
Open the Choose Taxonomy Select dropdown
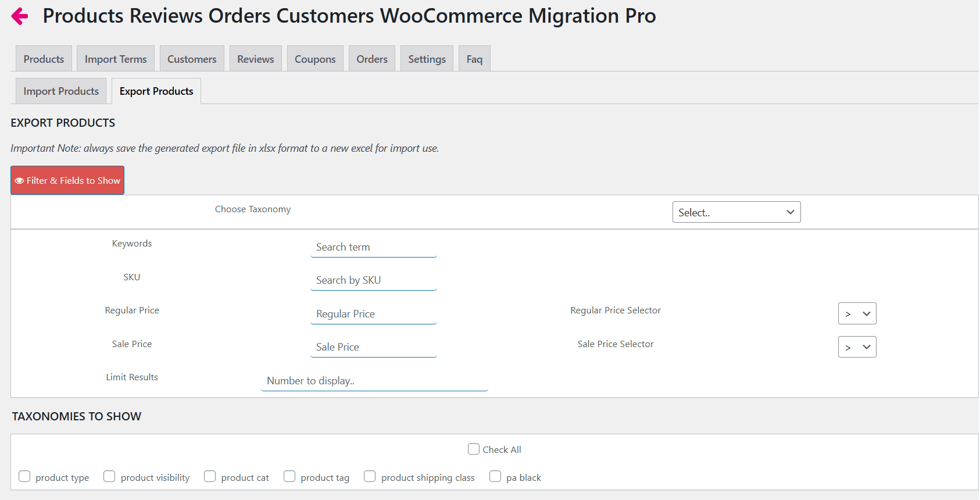[x=736, y=212]
